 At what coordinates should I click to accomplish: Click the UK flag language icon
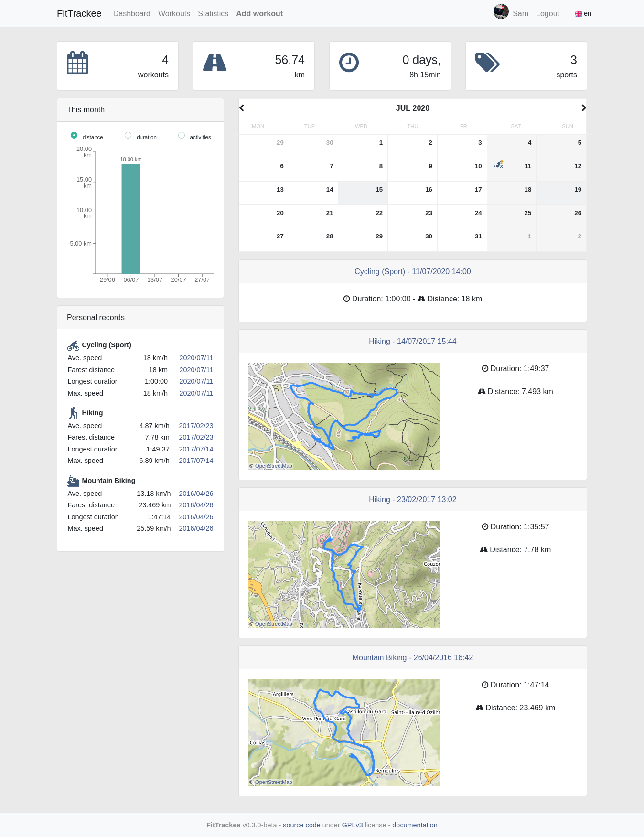pyautogui.click(x=578, y=14)
